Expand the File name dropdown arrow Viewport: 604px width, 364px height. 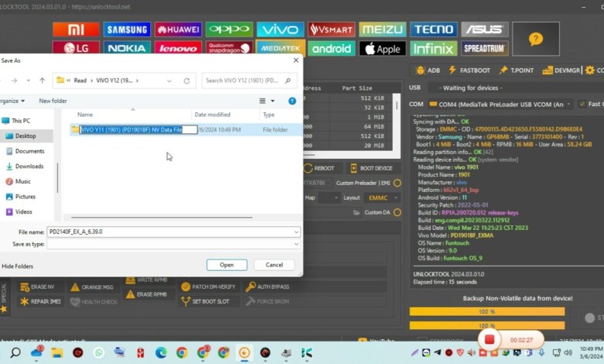tap(296, 232)
